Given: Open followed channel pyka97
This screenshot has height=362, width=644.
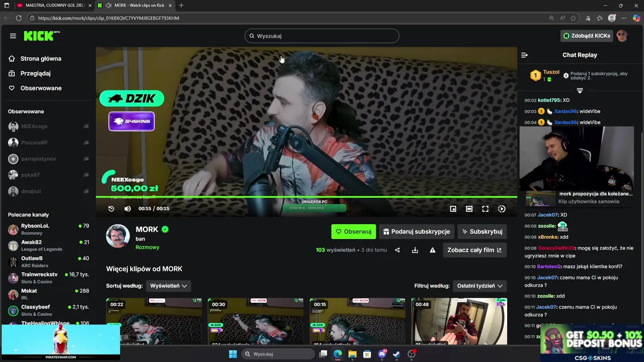Looking at the screenshot, I should [x=48, y=175].
